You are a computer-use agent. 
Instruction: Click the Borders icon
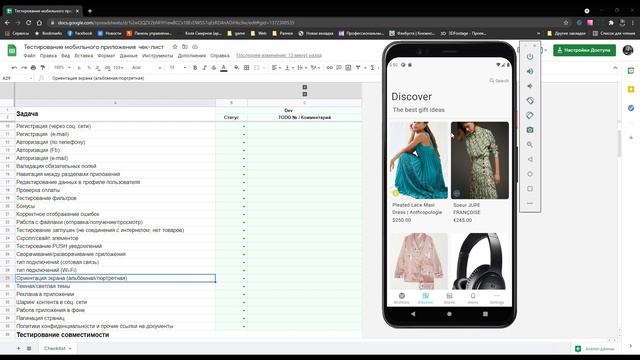coord(247,67)
